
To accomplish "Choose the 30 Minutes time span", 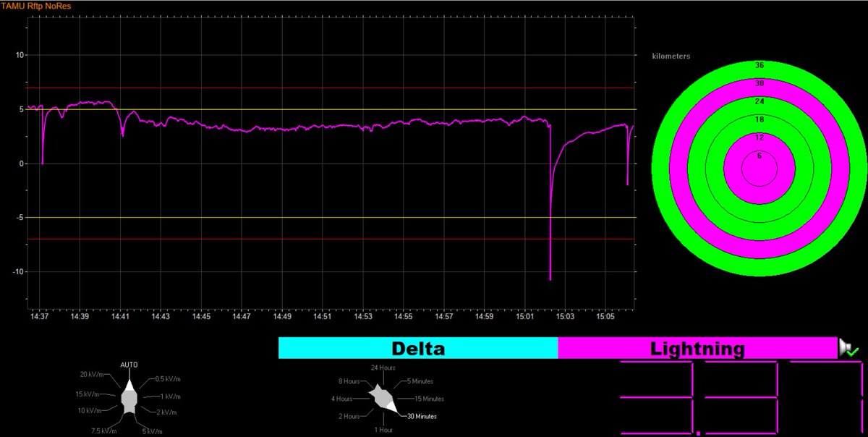I will tap(421, 416).
